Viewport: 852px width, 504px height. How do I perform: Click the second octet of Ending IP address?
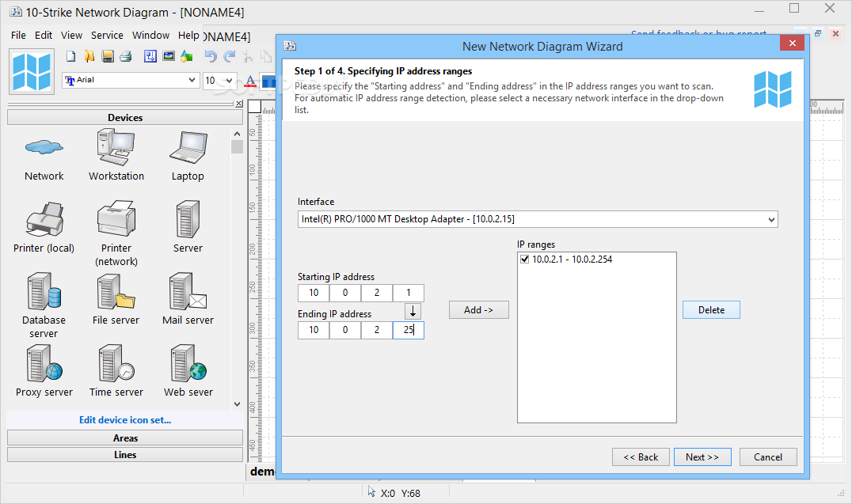[345, 330]
